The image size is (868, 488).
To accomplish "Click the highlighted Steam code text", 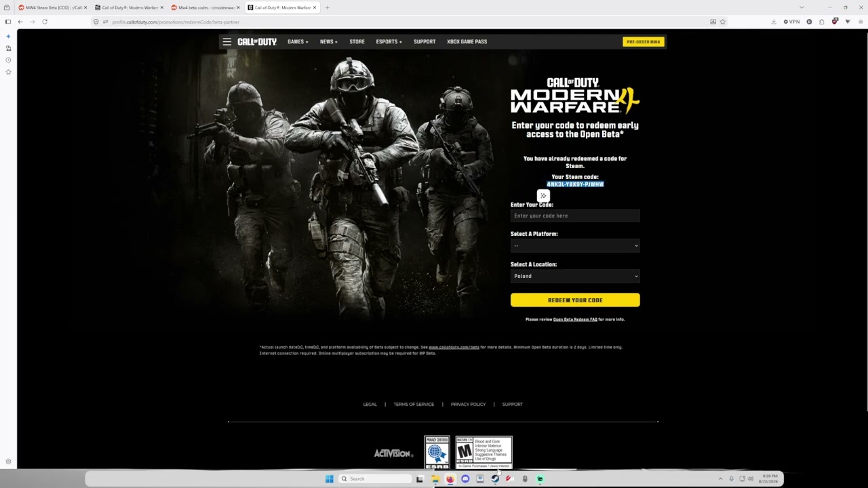I will point(575,184).
